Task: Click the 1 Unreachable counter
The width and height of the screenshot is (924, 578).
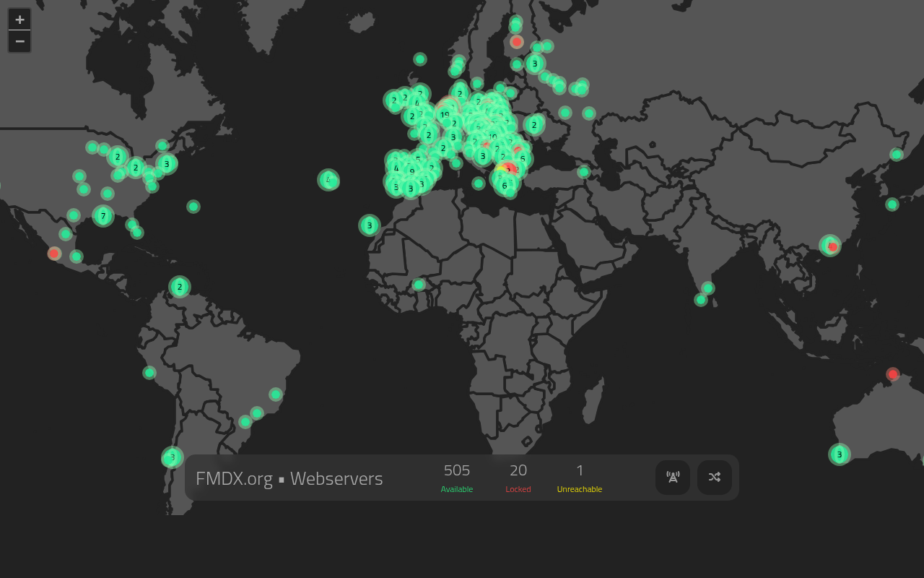Action: [x=580, y=478]
